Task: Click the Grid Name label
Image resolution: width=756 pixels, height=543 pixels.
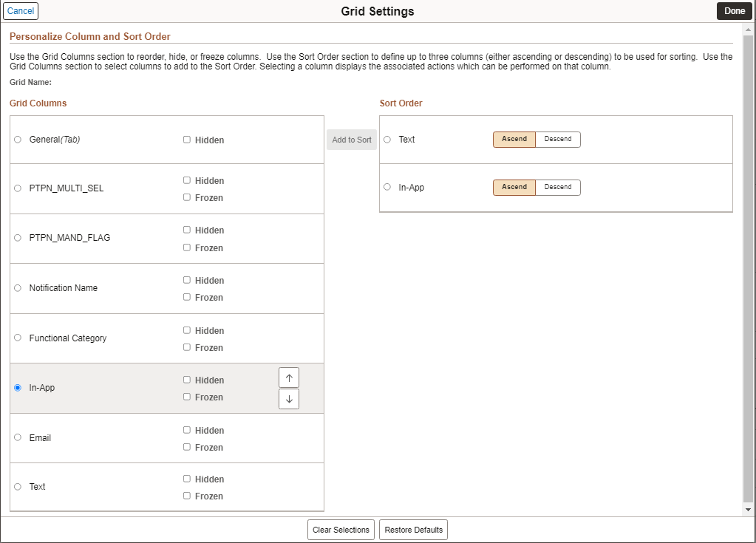Action: point(30,83)
